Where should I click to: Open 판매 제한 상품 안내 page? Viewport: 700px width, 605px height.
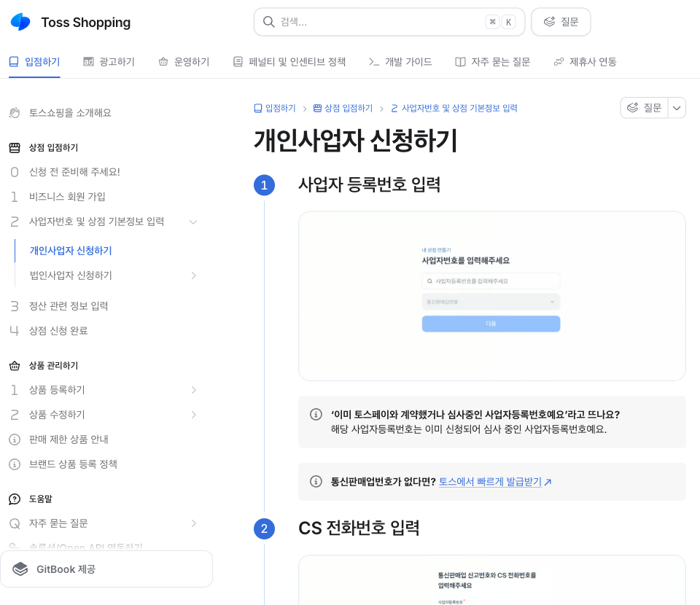click(69, 439)
